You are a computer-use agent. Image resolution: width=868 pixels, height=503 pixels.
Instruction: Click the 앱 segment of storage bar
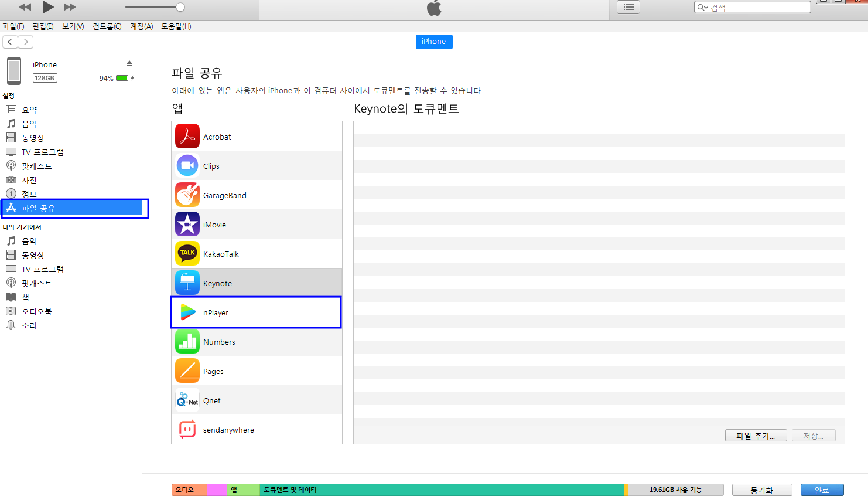click(243, 490)
